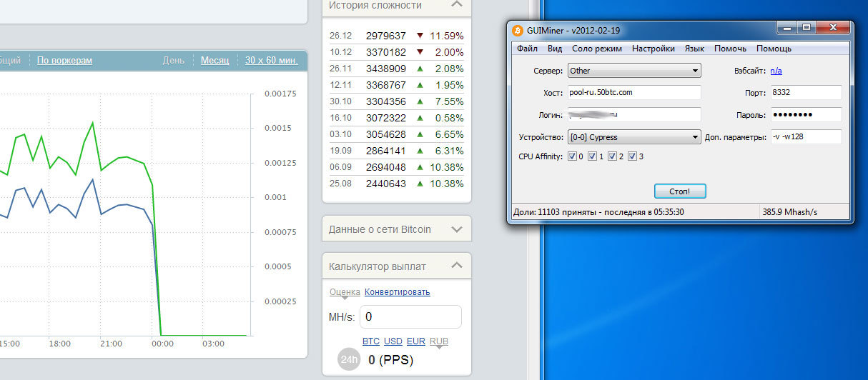Viewport: 868px width, 380px height.
Task: Collapse the История сложности panel
Action: pos(457,5)
